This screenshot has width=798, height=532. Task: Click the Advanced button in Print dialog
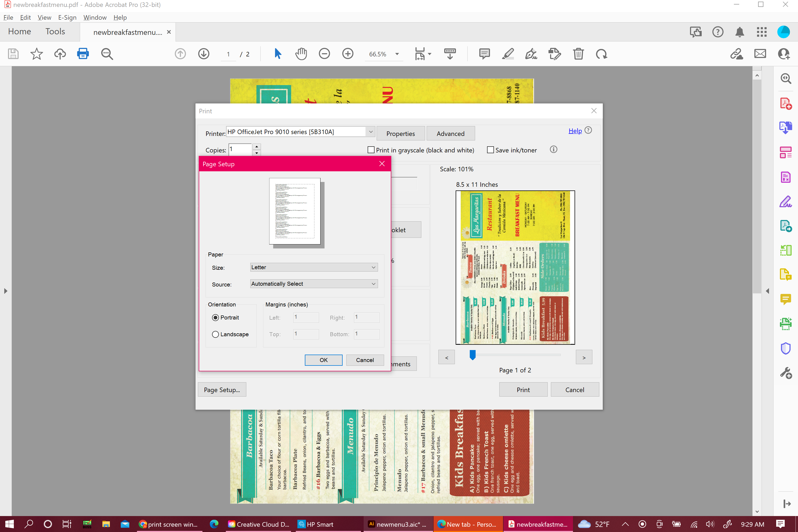click(x=450, y=133)
